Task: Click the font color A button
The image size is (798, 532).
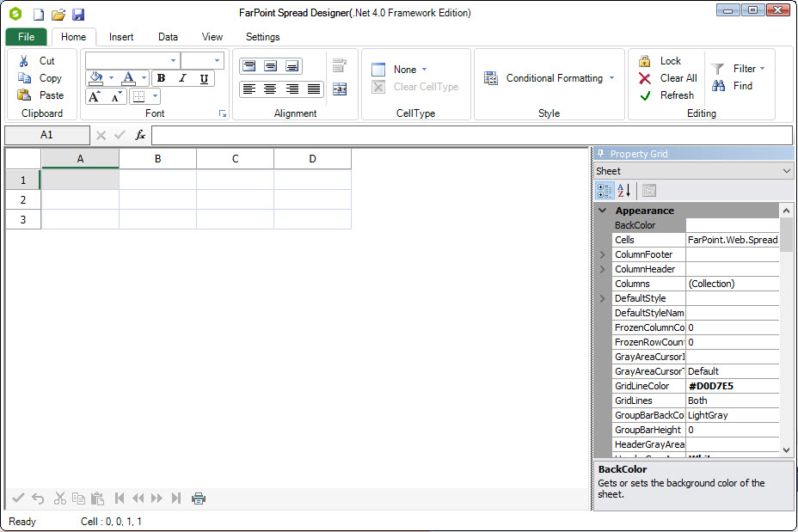Action: pyautogui.click(x=129, y=78)
